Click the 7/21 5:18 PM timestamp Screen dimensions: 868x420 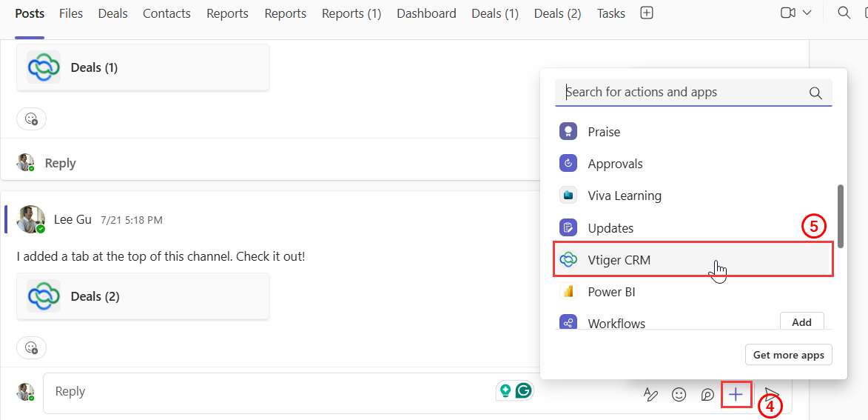[x=131, y=220]
